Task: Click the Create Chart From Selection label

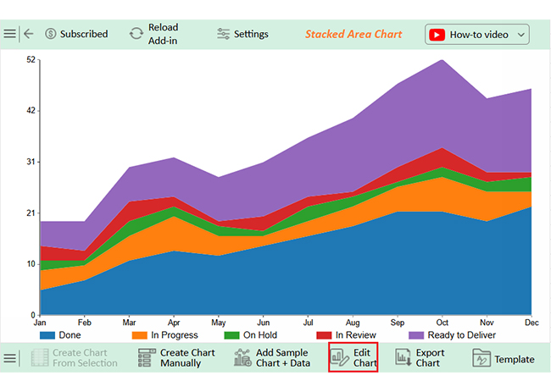Action: pos(85,358)
